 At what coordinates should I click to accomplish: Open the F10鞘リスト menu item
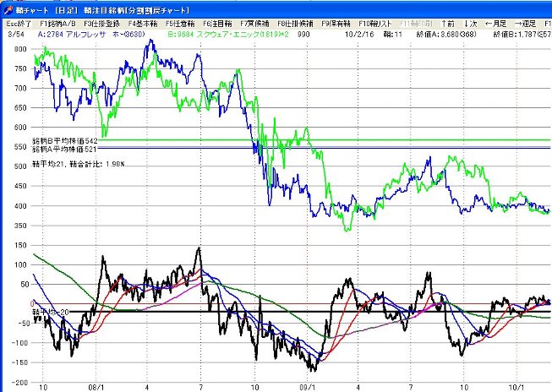pos(375,24)
